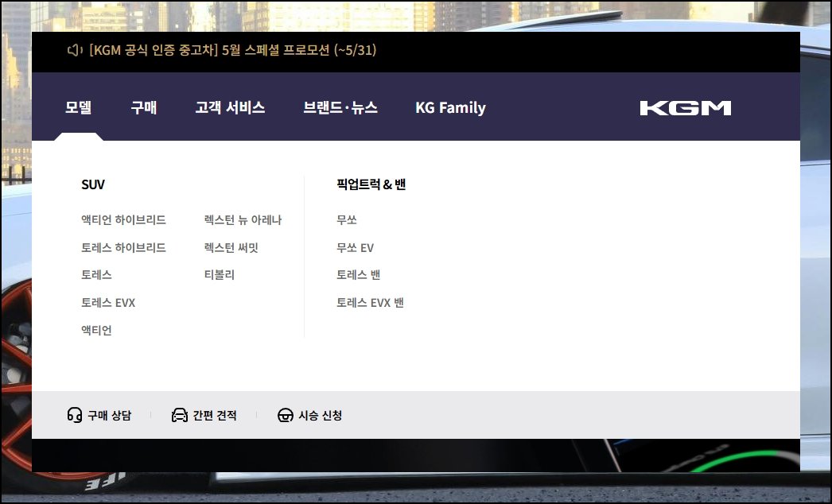This screenshot has width=832, height=504.
Task: Open the 무쏘 EV model
Action: (355, 247)
